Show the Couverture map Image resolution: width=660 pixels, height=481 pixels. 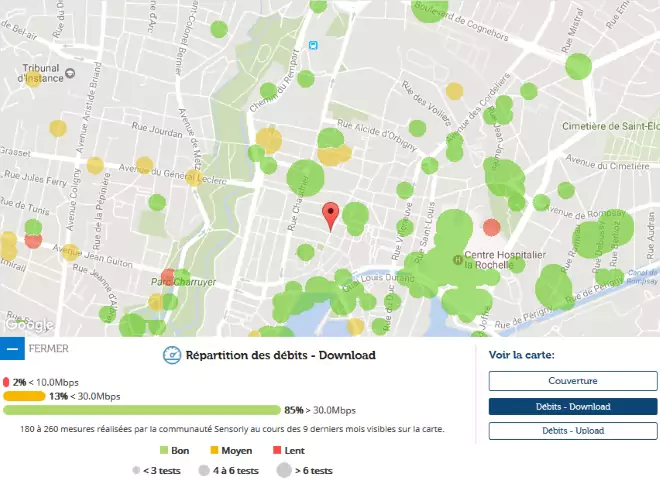(572, 381)
